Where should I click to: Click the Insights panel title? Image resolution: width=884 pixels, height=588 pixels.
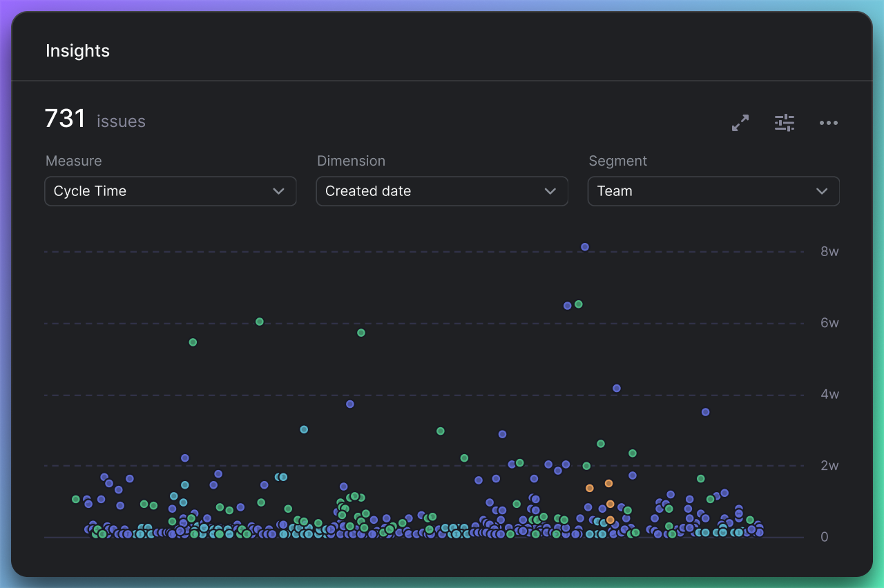pyautogui.click(x=77, y=51)
